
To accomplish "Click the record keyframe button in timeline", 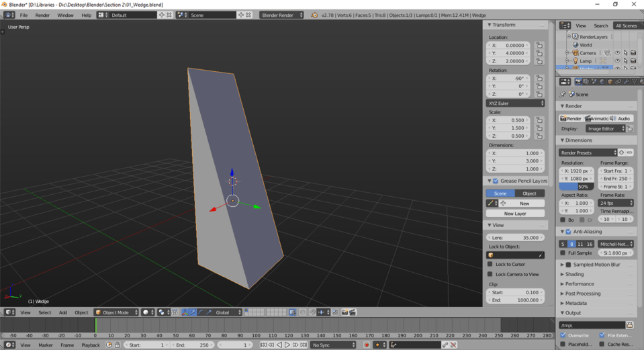I will (x=367, y=345).
